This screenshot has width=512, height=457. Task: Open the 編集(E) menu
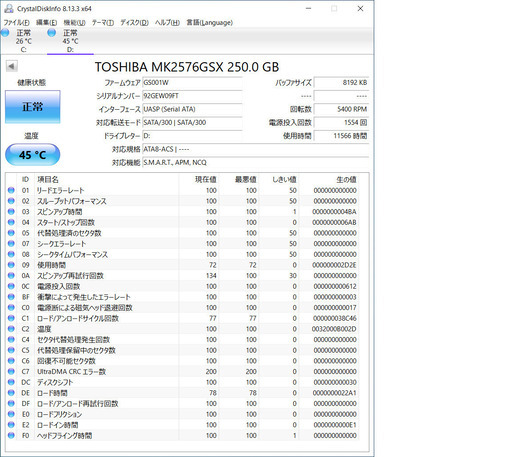[x=46, y=23]
